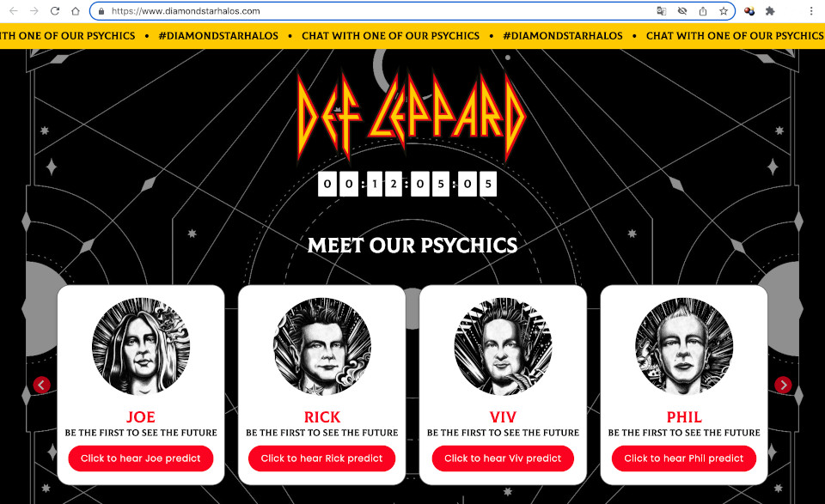Click the browser forward arrow
825x504 pixels.
tap(34, 11)
